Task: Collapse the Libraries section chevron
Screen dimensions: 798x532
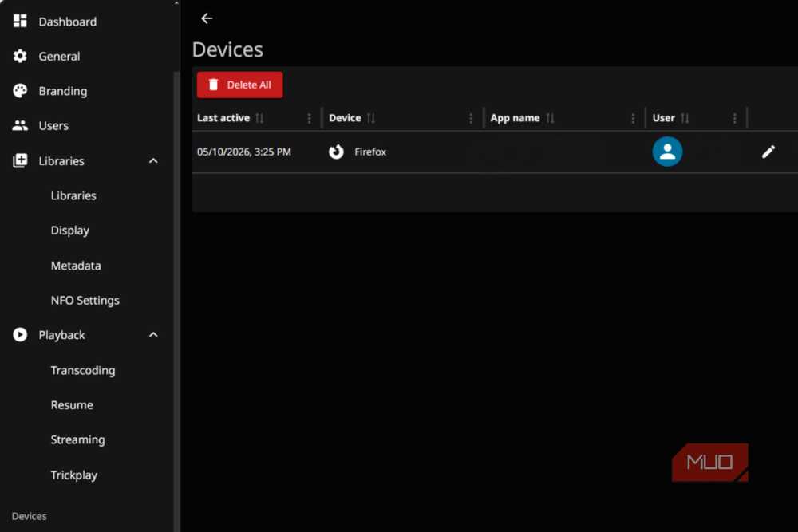Action: pos(153,161)
